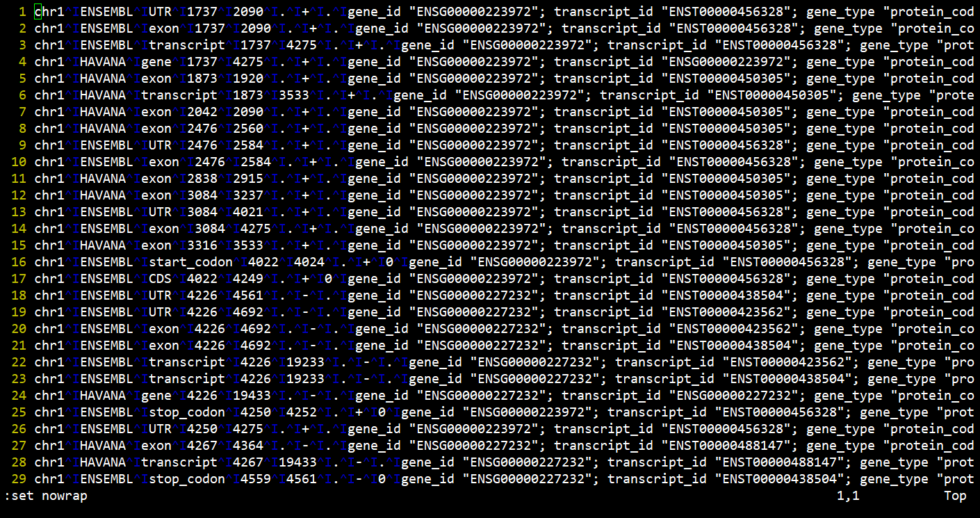Click line number 10 in the gutter

tap(19, 162)
